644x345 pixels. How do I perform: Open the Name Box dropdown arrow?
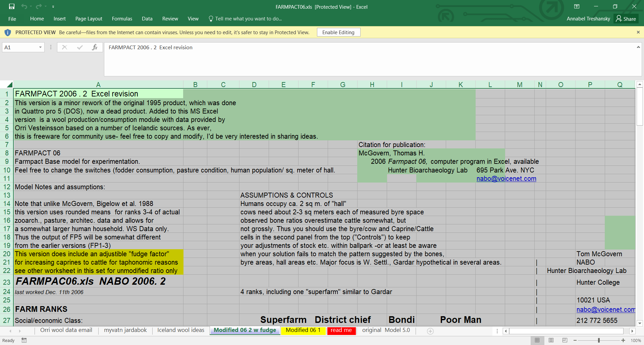pos(40,47)
